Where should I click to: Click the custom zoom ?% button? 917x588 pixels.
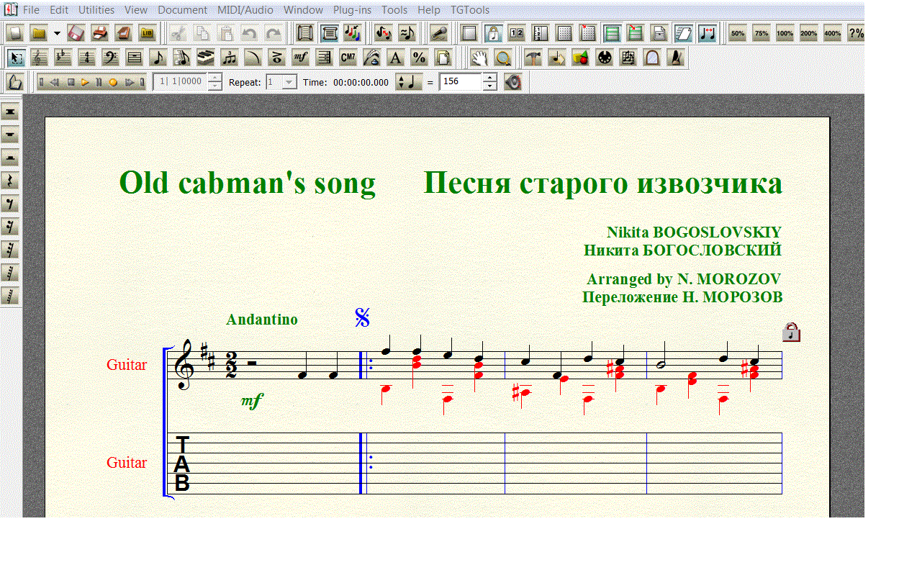tap(855, 33)
